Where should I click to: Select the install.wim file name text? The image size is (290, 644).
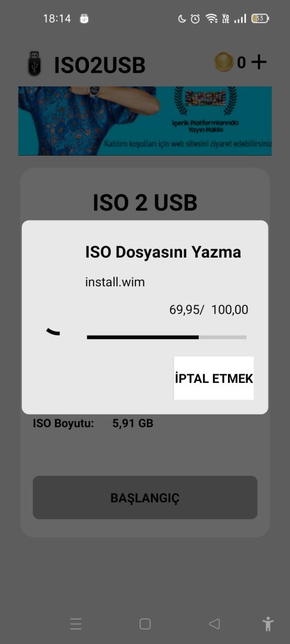pos(115,283)
